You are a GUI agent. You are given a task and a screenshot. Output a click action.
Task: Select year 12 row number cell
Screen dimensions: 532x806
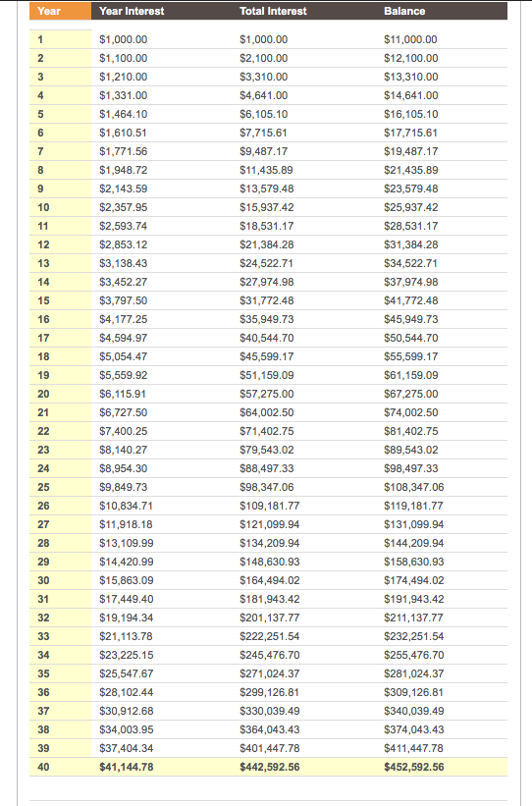tap(60, 244)
